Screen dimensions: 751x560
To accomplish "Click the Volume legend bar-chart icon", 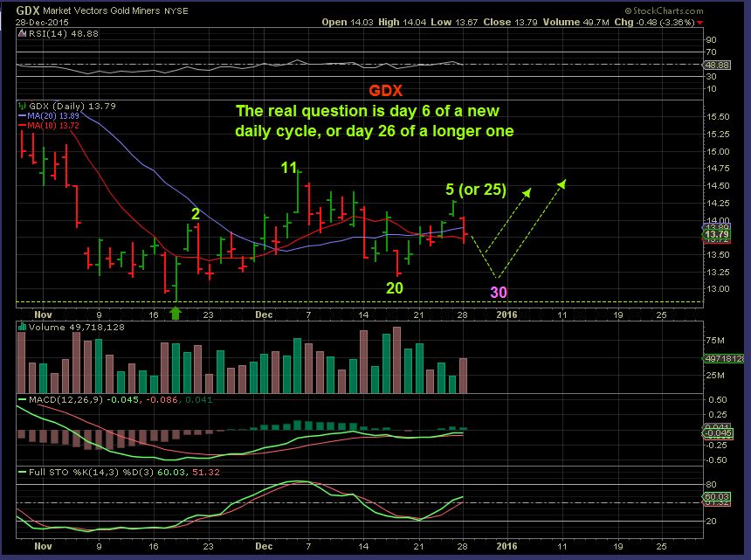I will [x=22, y=328].
